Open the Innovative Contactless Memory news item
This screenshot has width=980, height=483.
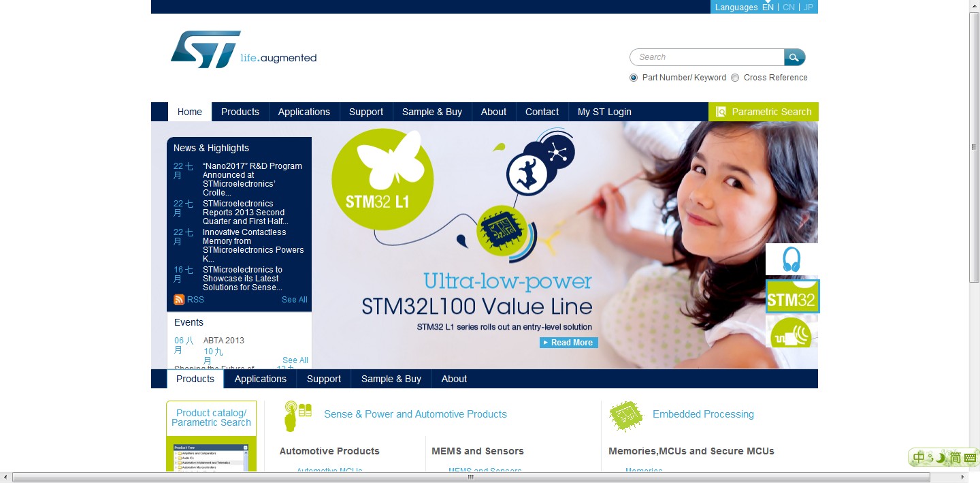[x=253, y=245]
